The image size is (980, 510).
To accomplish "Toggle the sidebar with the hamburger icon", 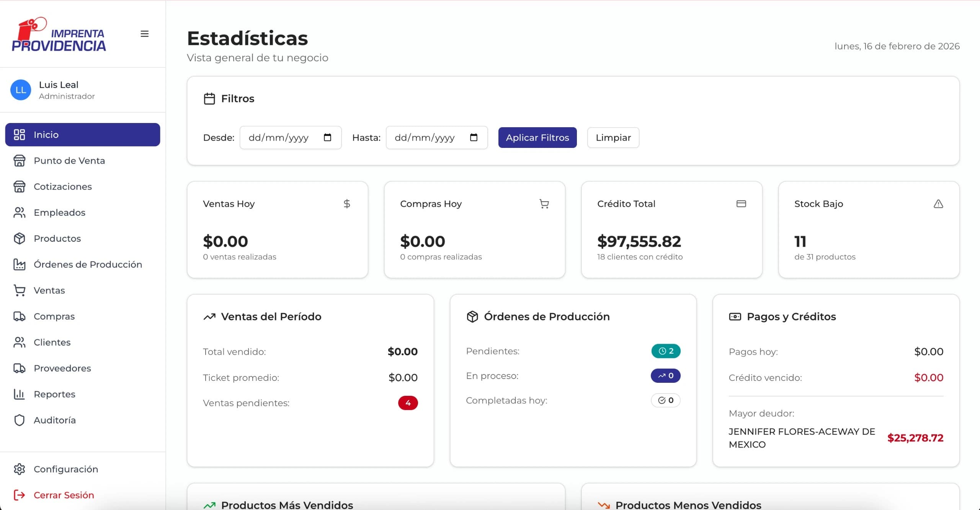I will [145, 34].
